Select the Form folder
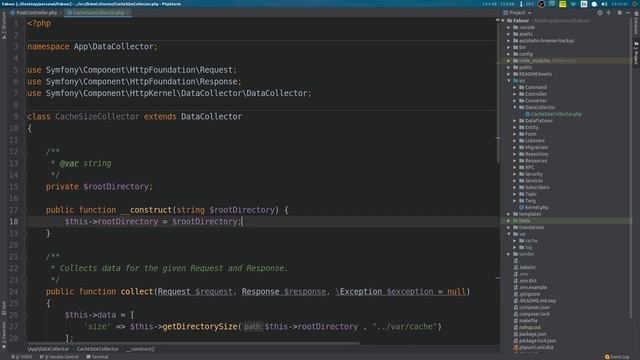This screenshot has height=360, width=640. (x=530, y=134)
